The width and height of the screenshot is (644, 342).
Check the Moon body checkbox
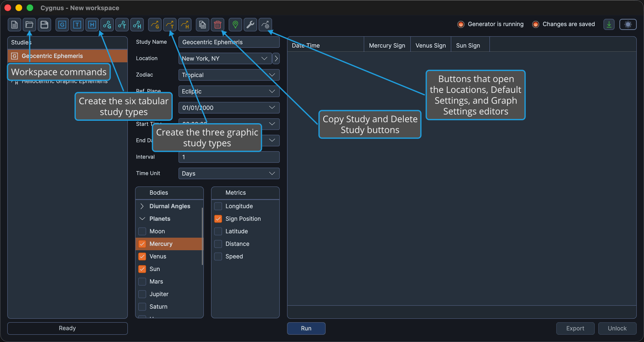coord(142,231)
